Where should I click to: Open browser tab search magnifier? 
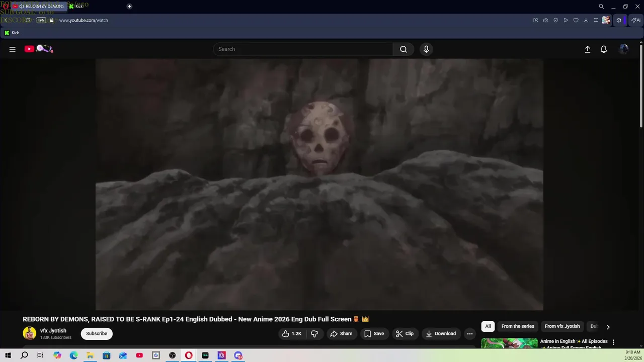tap(601, 7)
